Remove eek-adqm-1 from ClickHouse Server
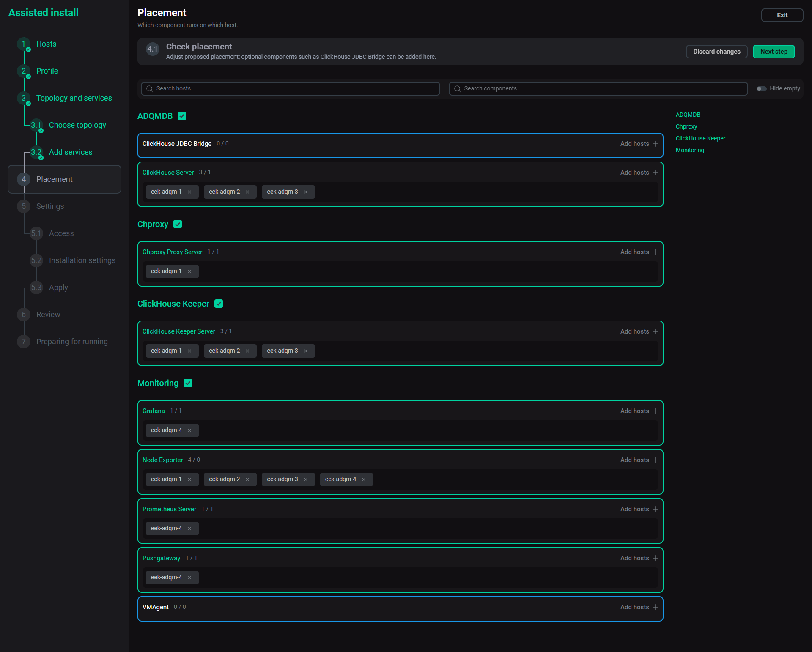 click(x=189, y=192)
